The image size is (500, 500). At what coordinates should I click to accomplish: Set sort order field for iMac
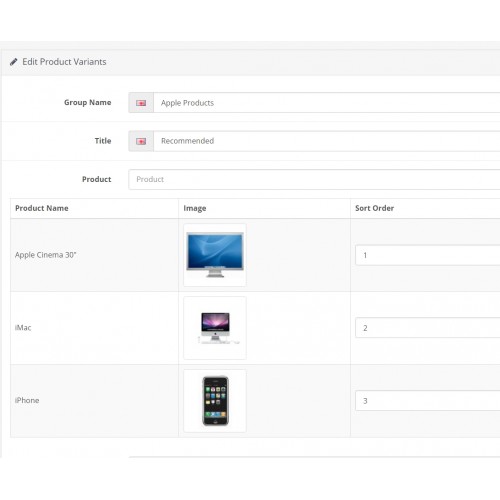pyautogui.click(x=428, y=328)
